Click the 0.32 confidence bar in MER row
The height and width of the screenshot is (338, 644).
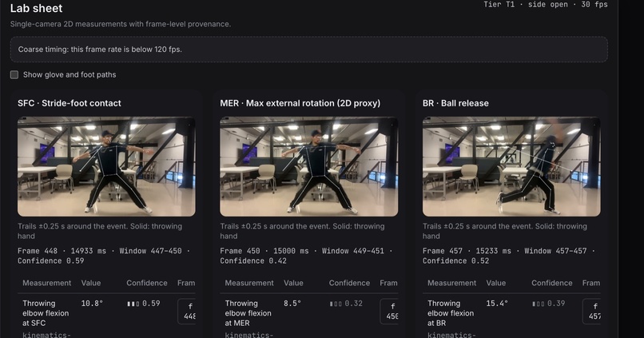(346, 304)
